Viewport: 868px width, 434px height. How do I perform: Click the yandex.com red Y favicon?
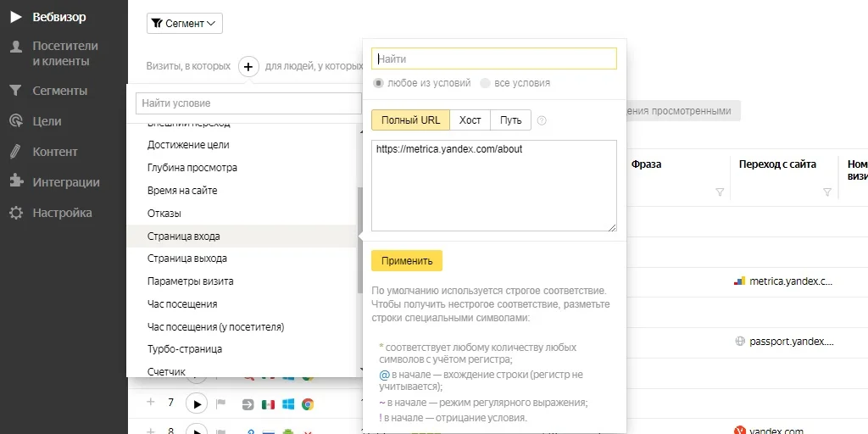coord(739,431)
